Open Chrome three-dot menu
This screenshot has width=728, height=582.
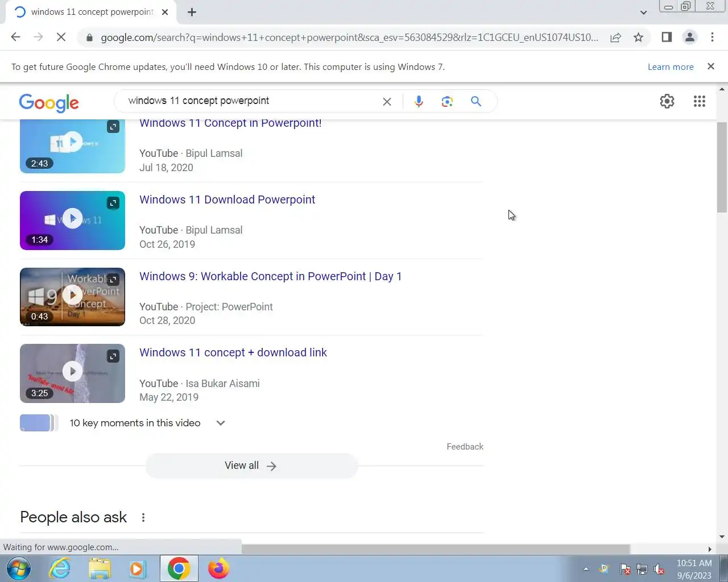pos(712,37)
